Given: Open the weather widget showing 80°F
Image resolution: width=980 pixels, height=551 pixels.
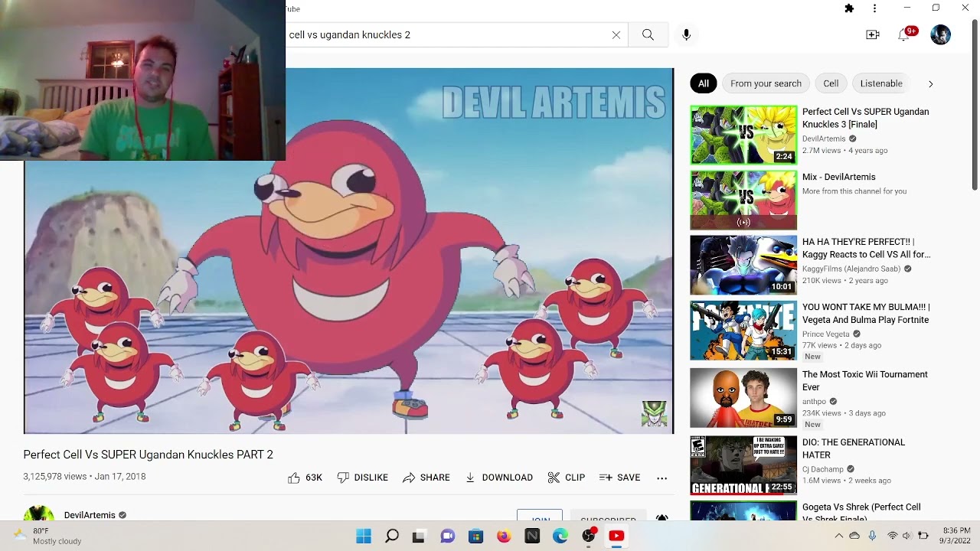Looking at the screenshot, I should [47, 536].
